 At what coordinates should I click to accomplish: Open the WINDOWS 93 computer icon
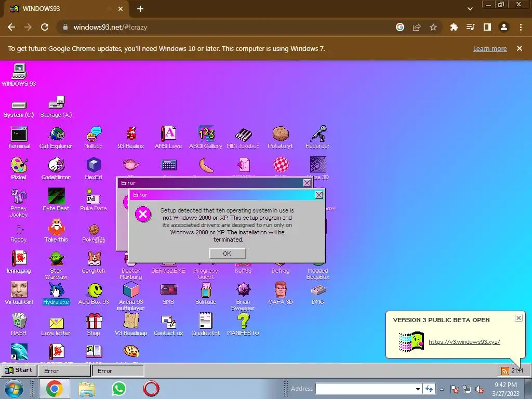click(19, 75)
